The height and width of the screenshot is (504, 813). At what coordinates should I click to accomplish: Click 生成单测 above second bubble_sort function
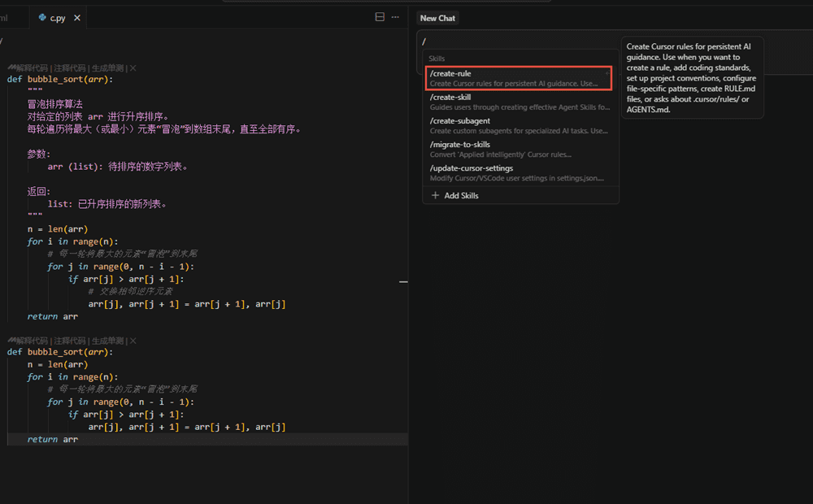(107, 341)
